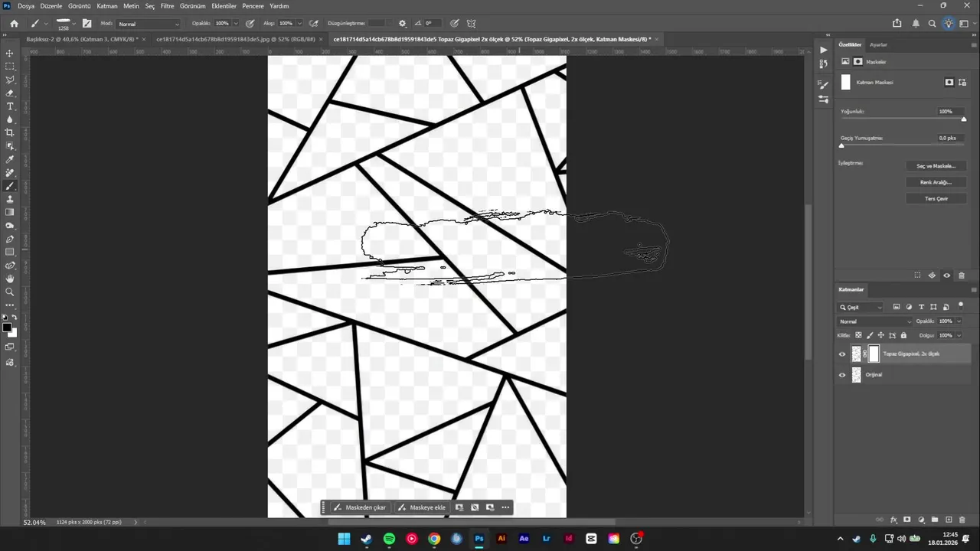Click the Home icon in options bar
Image resolution: width=980 pixels, height=551 pixels.
point(14,24)
